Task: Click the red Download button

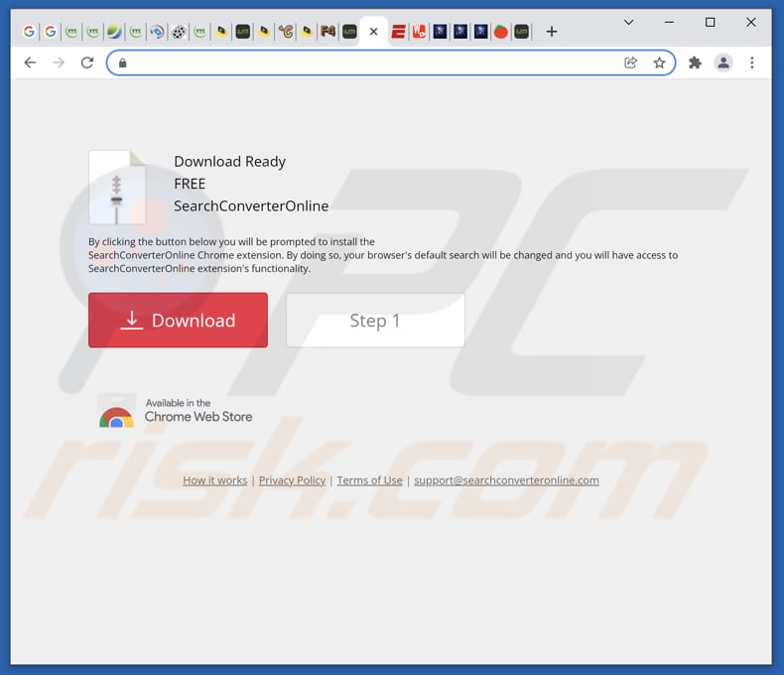Action: tap(178, 320)
